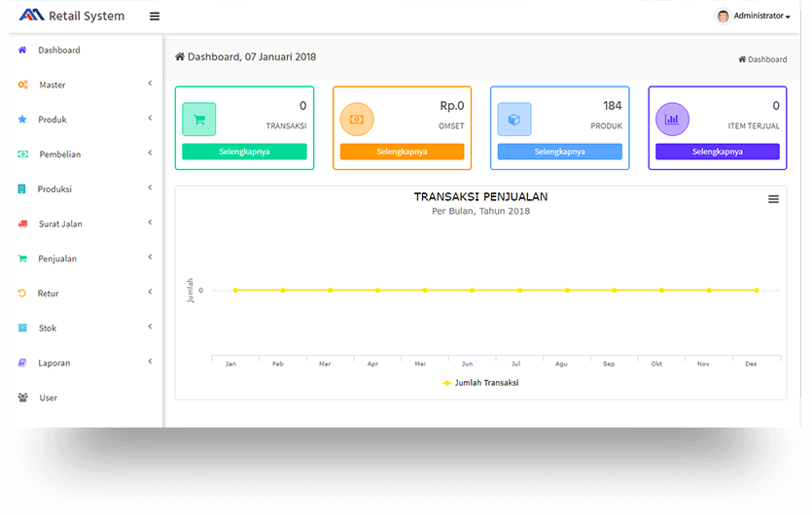Expand the Laporan submenu chevron
This screenshot has height=515, width=812.
click(x=150, y=361)
